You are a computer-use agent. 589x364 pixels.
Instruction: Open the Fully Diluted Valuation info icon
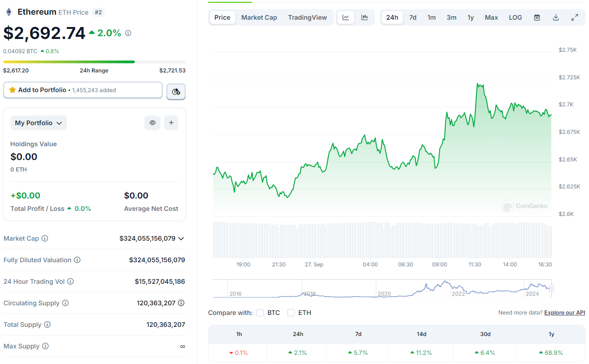pos(77,260)
